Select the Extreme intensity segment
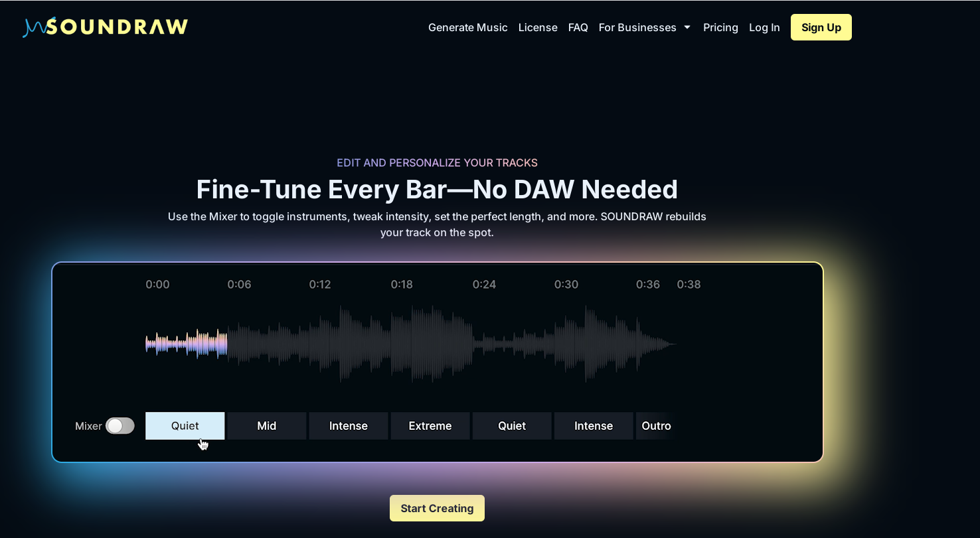980x538 pixels. click(x=430, y=426)
